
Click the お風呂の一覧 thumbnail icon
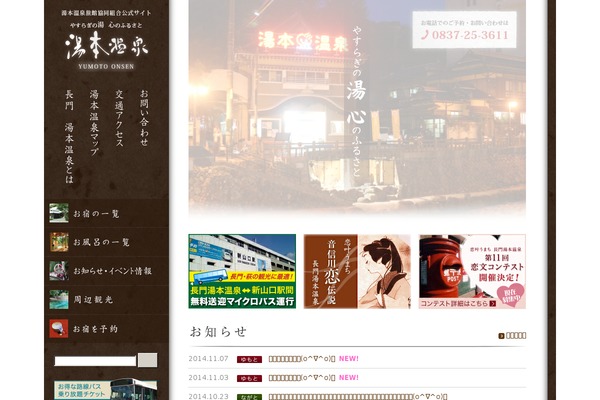click(x=59, y=242)
